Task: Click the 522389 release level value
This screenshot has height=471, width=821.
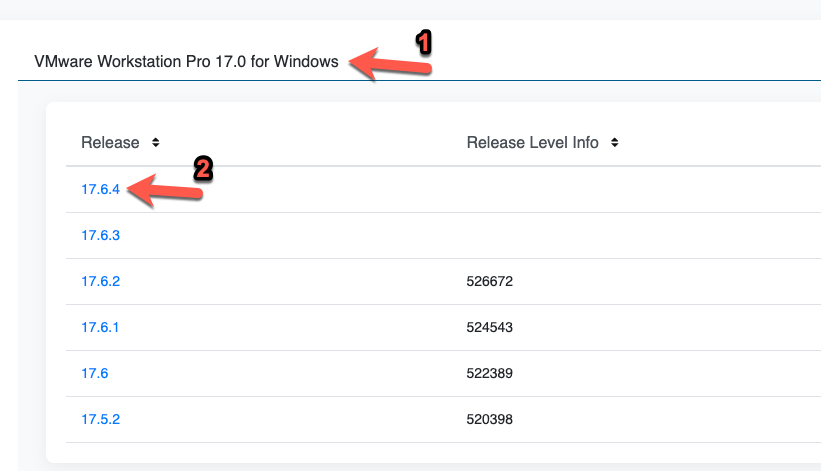Action: pyautogui.click(x=489, y=373)
